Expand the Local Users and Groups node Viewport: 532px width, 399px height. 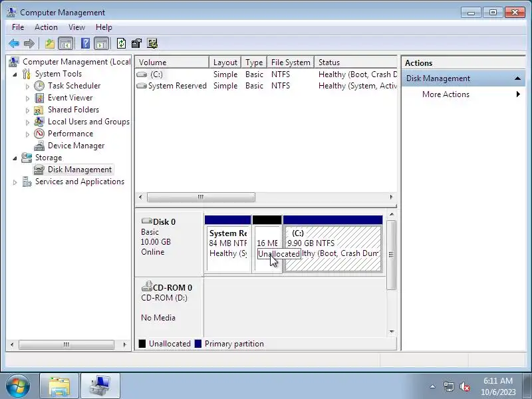[27, 122]
